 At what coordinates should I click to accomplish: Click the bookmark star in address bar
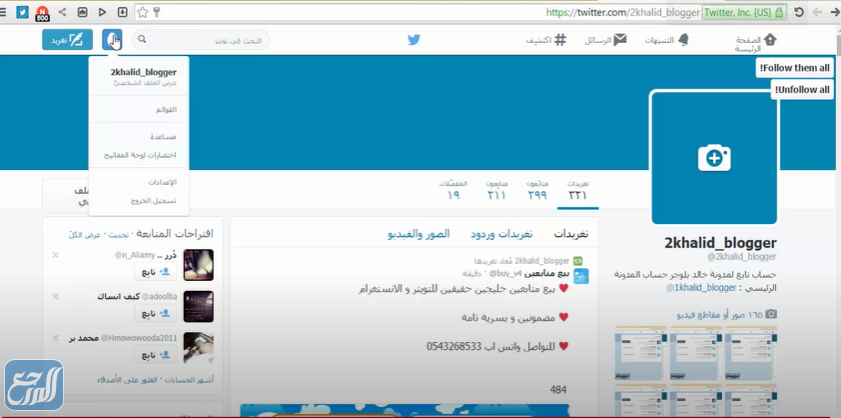pyautogui.click(x=142, y=12)
